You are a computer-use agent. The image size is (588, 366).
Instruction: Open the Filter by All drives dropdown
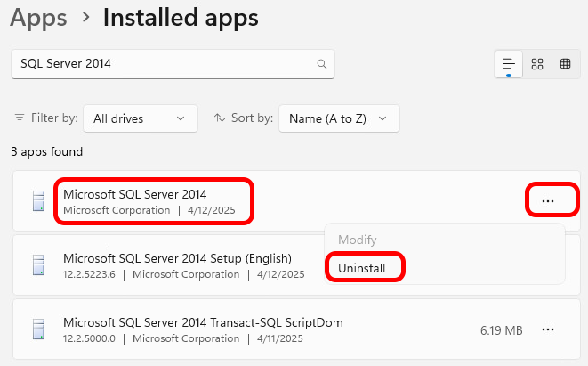[x=140, y=118]
